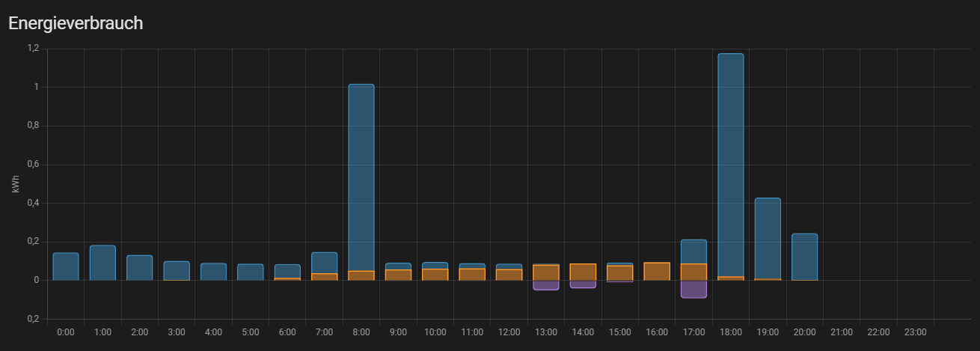Click the 12:00 x-axis label

[x=509, y=332]
